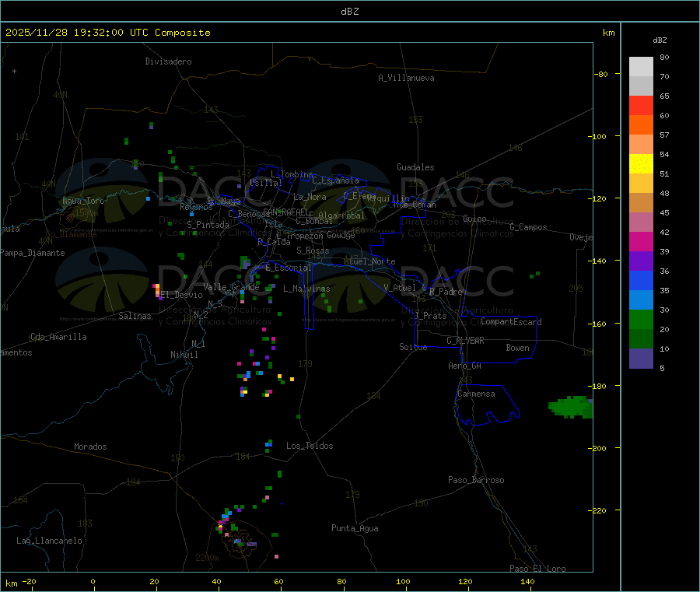Viewport: 700px width, 592px height.
Task: Click the bright yellow legend swatch
Action: (x=641, y=163)
